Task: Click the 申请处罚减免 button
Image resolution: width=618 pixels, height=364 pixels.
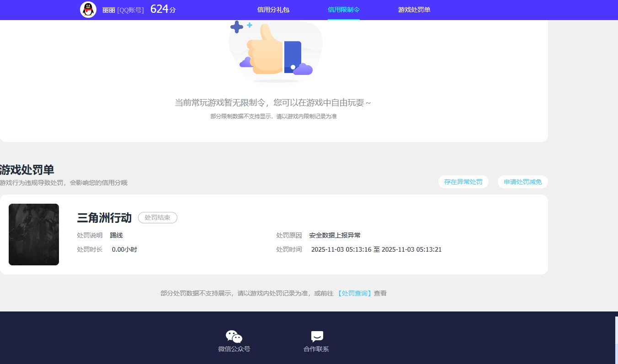Action: (522, 181)
